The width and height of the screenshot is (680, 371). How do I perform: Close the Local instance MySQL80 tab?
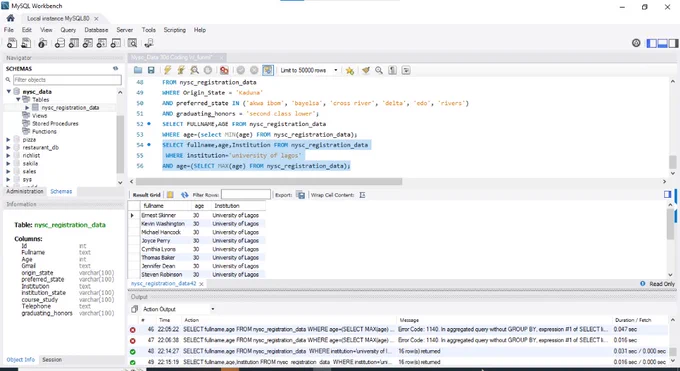[96, 19]
